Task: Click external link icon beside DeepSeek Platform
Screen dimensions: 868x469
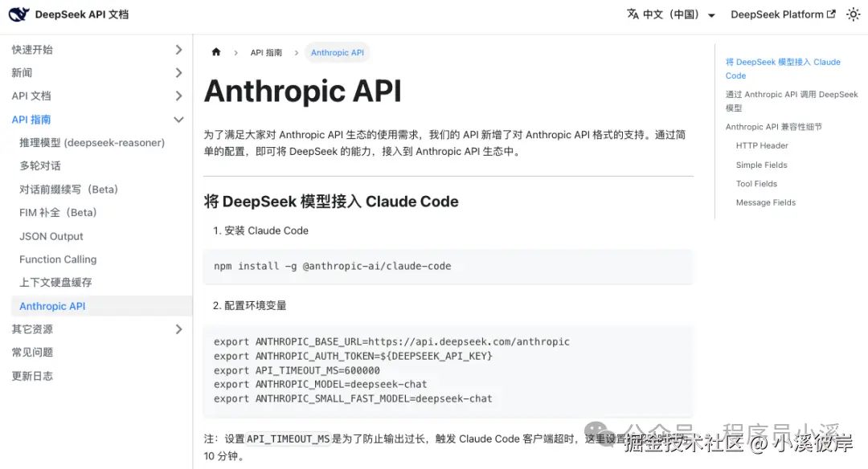Action: tap(831, 14)
